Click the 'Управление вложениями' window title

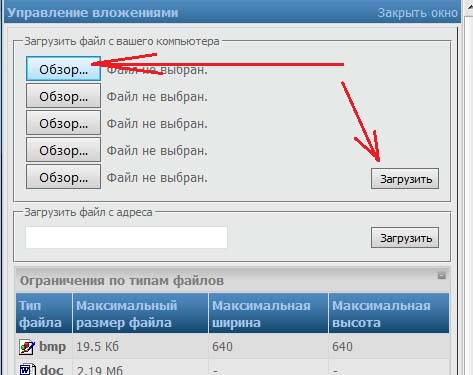[x=93, y=13]
